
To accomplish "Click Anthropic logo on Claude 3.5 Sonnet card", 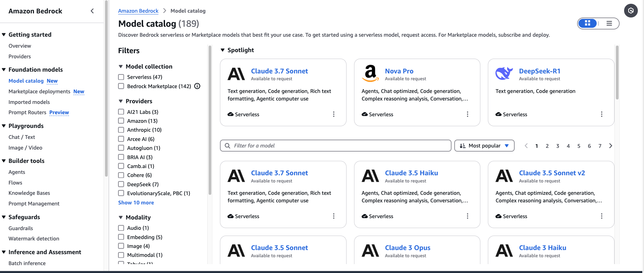I will [236, 250].
